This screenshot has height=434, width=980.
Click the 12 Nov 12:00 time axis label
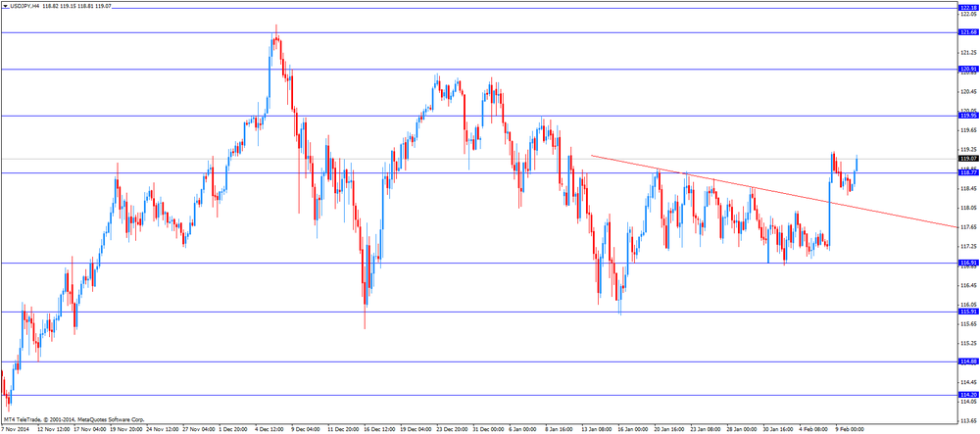pos(54,430)
